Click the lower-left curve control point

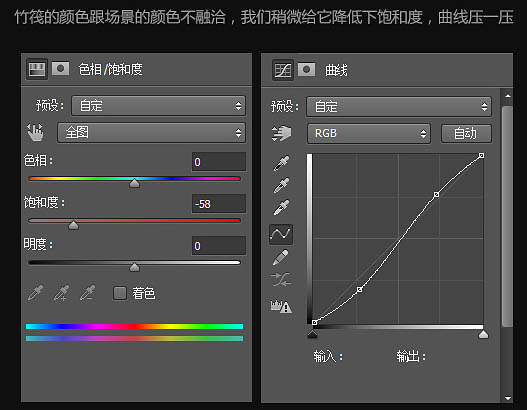(x=360, y=289)
